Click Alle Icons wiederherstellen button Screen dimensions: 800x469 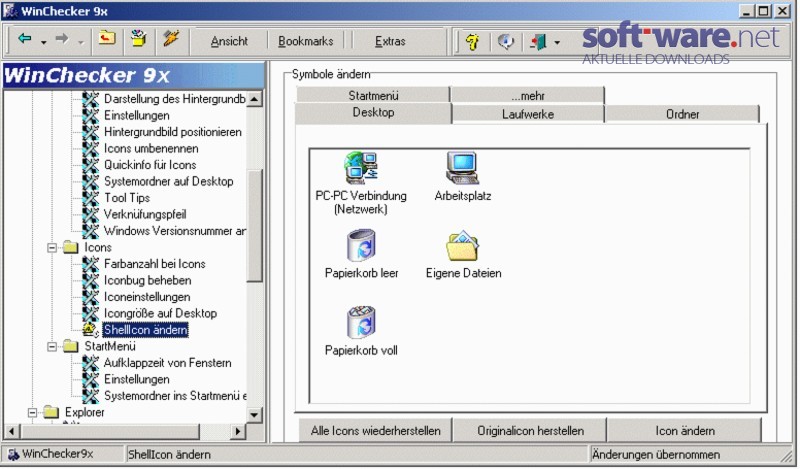376,431
